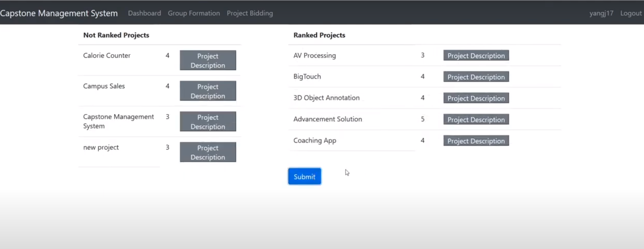
Task: Click the value 4 beside Calorie Counter
Action: pyautogui.click(x=168, y=55)
